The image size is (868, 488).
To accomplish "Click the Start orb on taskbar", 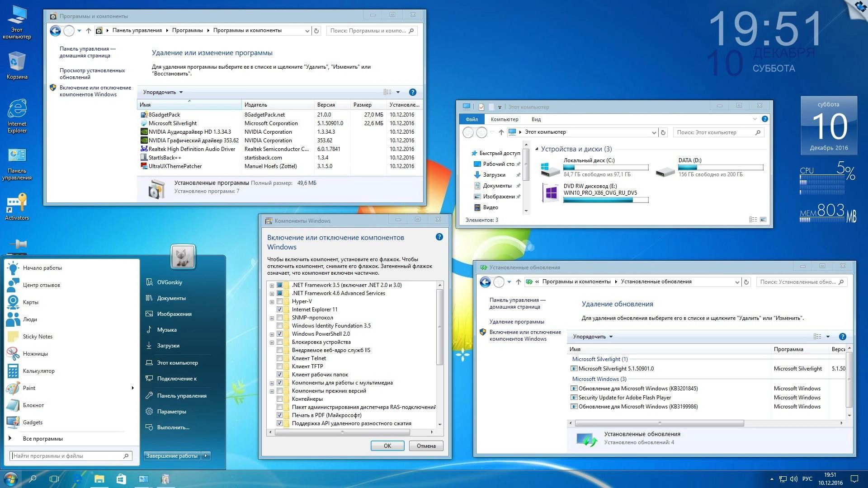I will pos(10,479).
